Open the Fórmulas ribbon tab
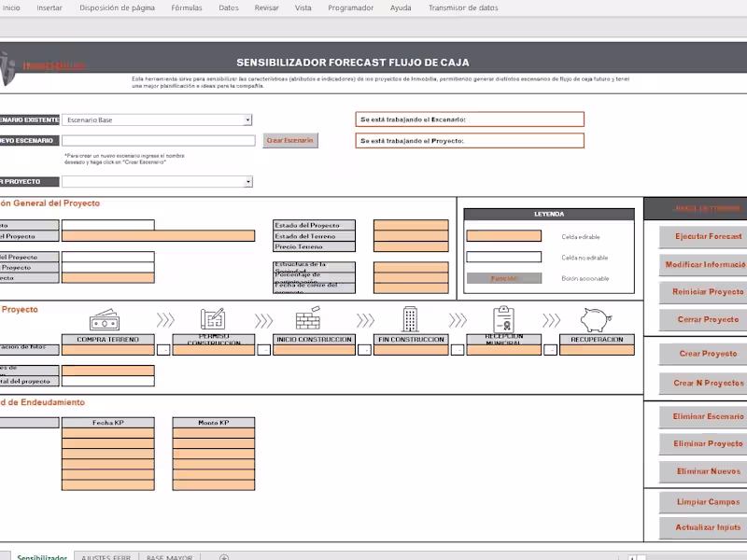 [x=187, y=7]
